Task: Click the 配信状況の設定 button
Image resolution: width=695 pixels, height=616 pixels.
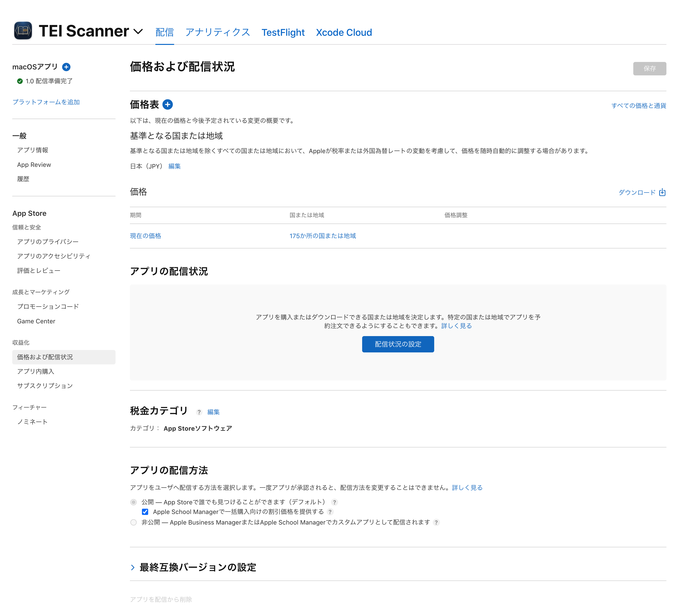Action: [x=398, y=344]
